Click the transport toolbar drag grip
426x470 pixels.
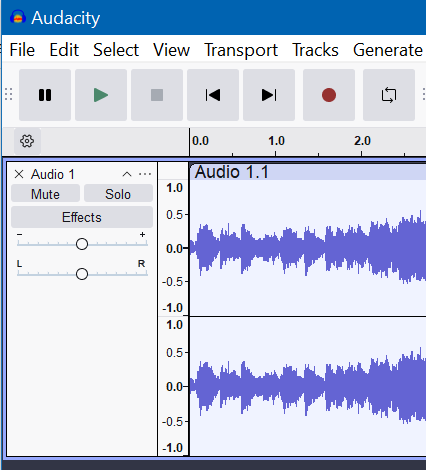point(9,94)
